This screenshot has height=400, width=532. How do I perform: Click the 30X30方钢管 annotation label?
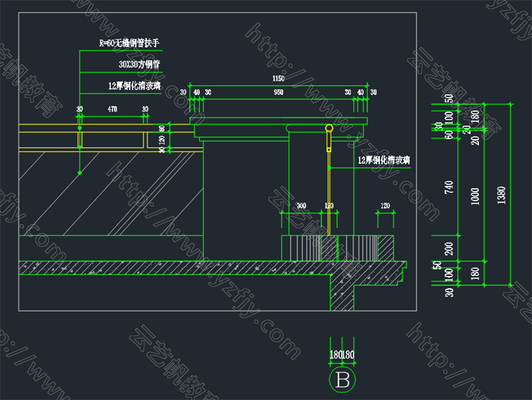click(139, 65)
